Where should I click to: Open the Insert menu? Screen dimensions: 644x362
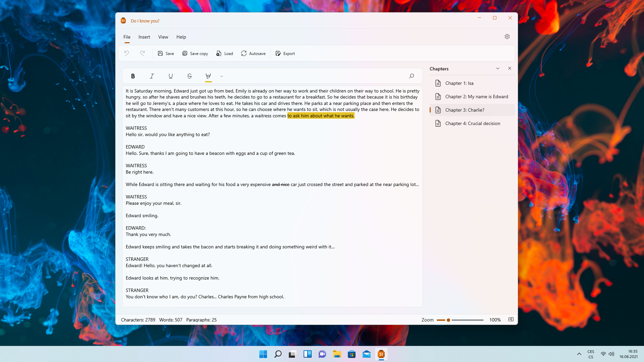coord(144,37)
